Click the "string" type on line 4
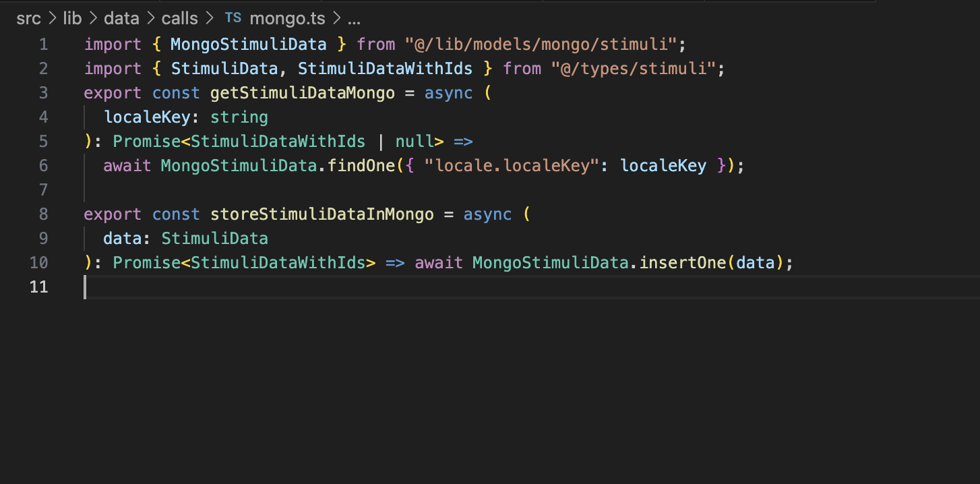The height and width of the screenshot is (484, 980). pyautogui.click(x=239, y=117)
